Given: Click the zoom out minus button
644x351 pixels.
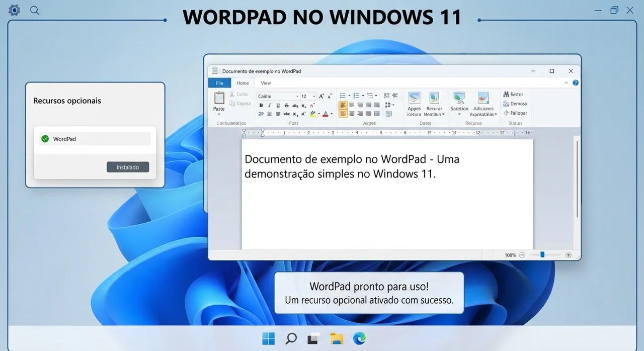Looking at the screenshot, I should [x=522, y=255].
